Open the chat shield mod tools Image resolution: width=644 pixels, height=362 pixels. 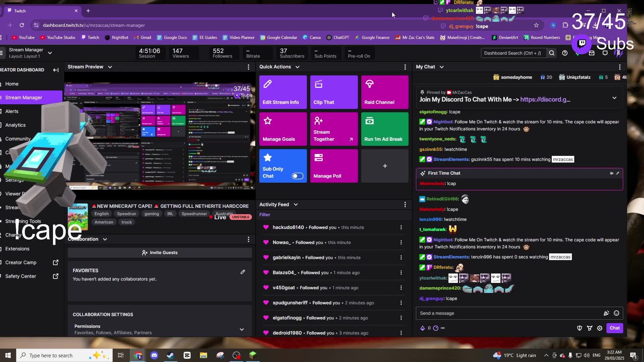click(580, 328)
